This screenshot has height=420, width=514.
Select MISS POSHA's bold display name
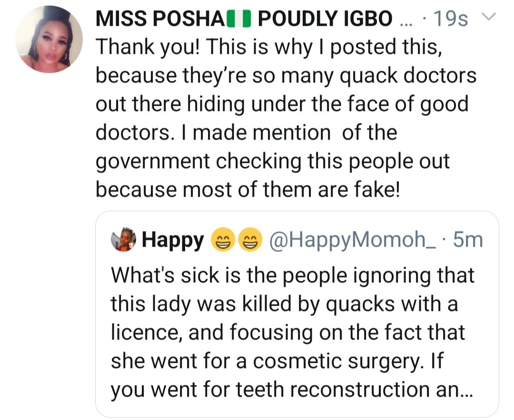point(157,19)
